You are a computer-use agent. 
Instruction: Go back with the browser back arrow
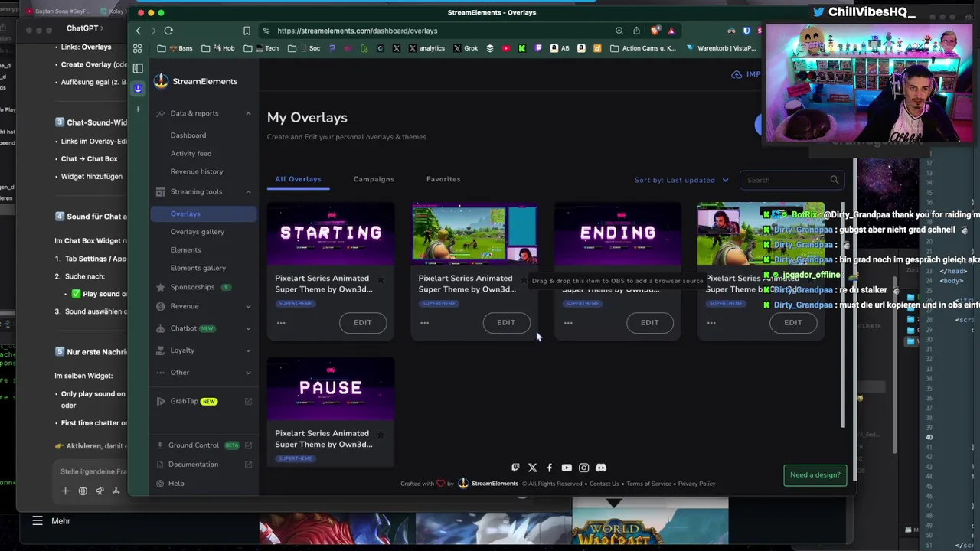tap(138, 31)
